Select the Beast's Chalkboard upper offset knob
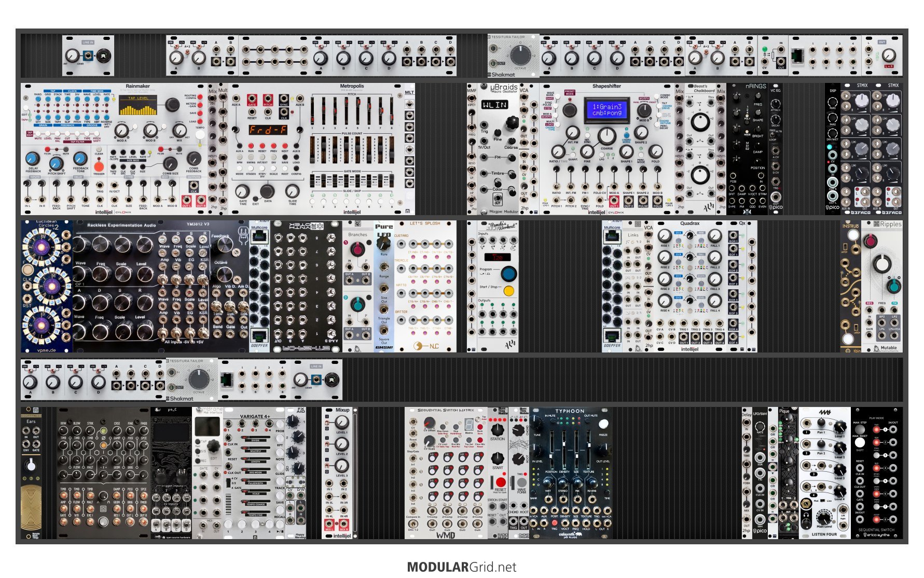 [x=700, y=122]
